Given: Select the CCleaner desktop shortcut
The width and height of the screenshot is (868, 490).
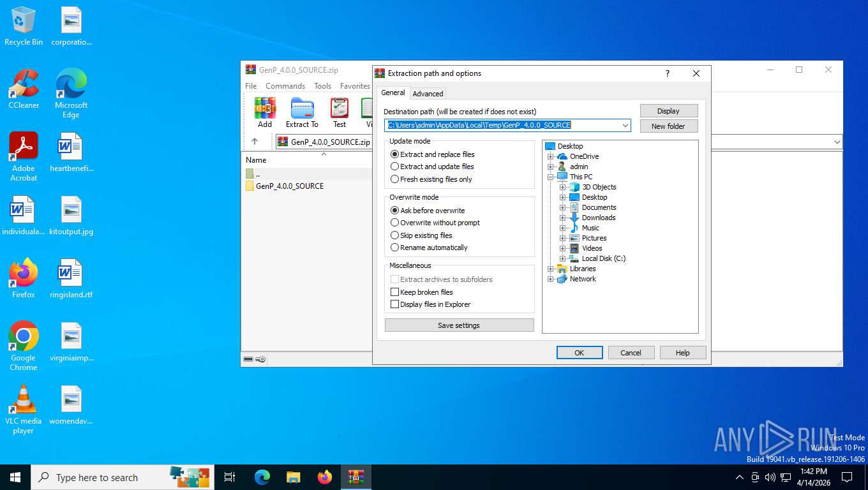Looking at the screenshot, I should coord(24,89).
